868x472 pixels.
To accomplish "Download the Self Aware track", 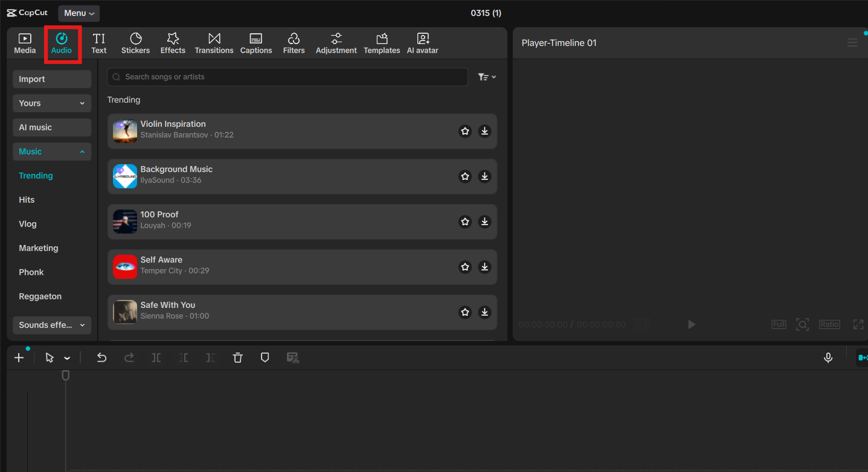I will pyautogui.click(x=484, y=267).
